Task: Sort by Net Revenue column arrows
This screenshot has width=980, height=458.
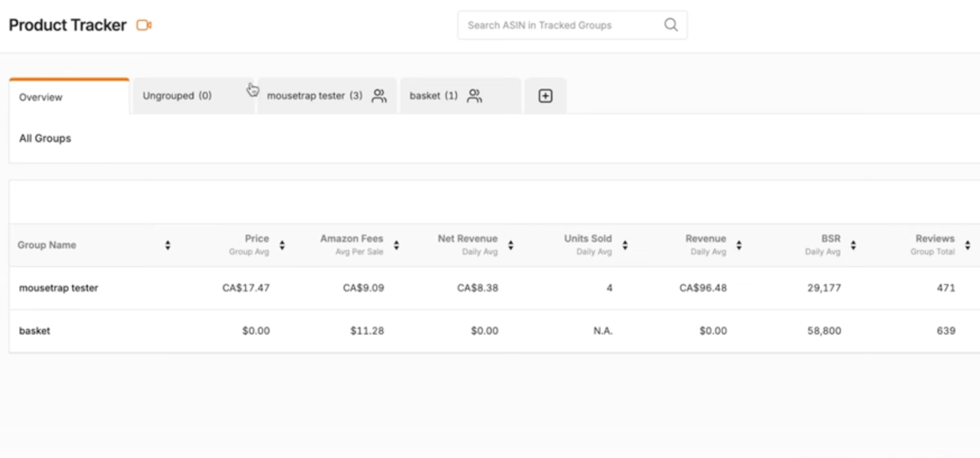Action: (511, 245)
